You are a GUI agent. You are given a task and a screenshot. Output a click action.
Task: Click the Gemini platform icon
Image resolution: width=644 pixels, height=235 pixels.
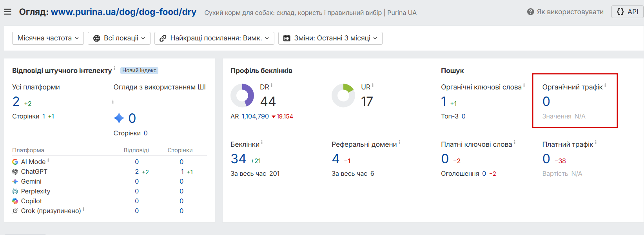click(x=15, y=181)
